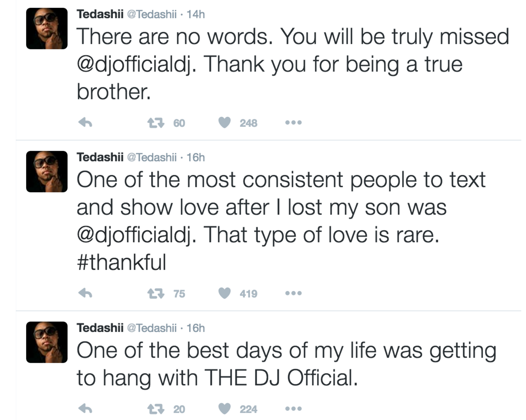Open more options on 14h tweet
The width and height of the screenshot is (526, 420).
tap(293, 123)
